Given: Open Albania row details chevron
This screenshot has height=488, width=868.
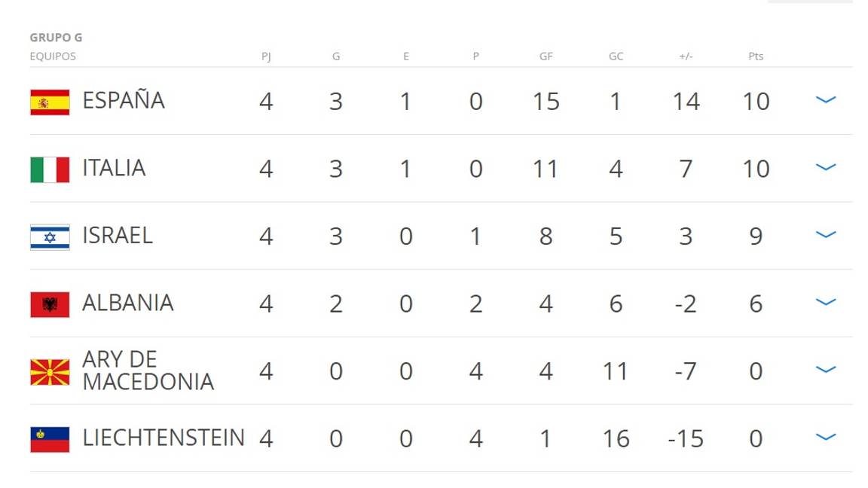Looking at the screenshot, I should (826, 302).
